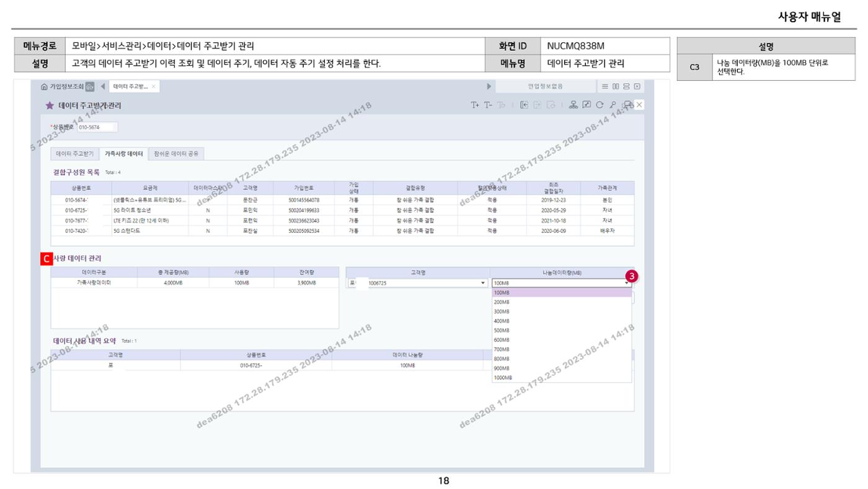The height and width of the screenshot is (489, 868).
Task: Select 500MB from the dropdown list
Action: 562,330
